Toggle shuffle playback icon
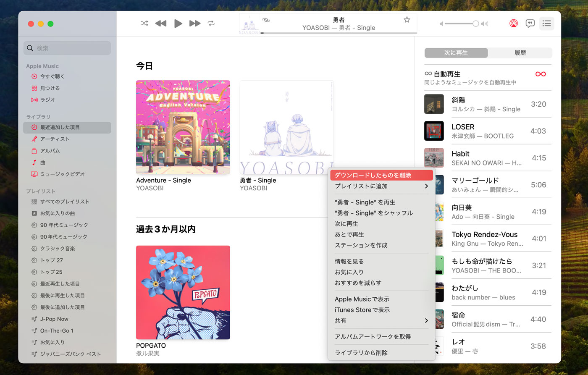The width and height of the screenshot is (588, 375). [144, 24]
